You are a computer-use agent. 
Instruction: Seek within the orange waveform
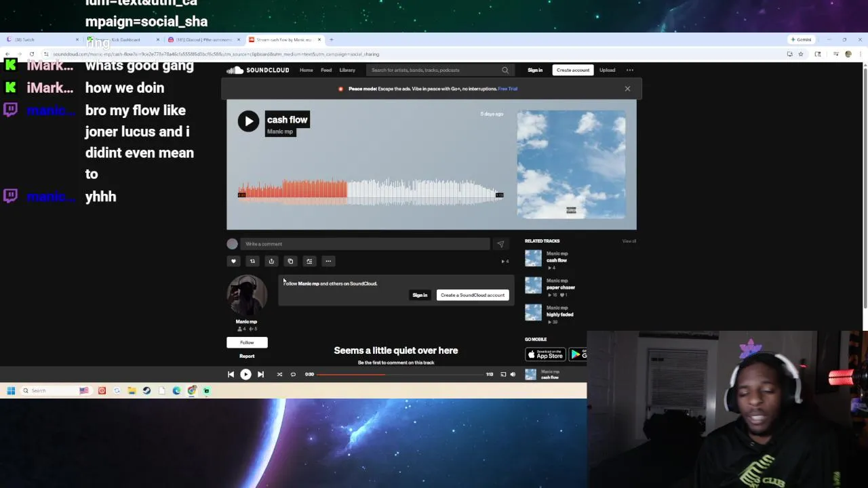293,190
